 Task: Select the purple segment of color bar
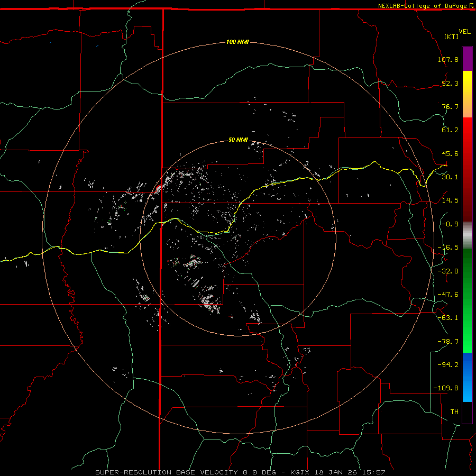tap(467, 59)
